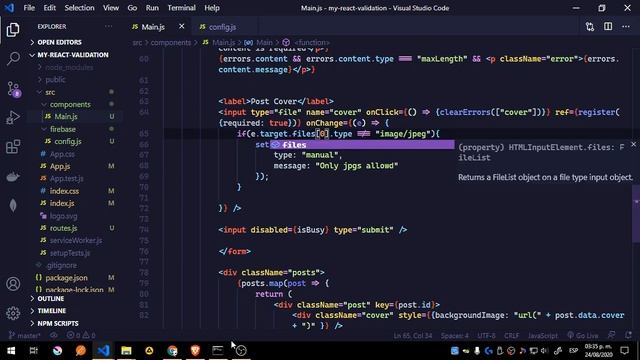Click the Open Changes icon in editor toolbar
Image resolution: width=640 pixels, height=360 pixels.
coord(590,27)
